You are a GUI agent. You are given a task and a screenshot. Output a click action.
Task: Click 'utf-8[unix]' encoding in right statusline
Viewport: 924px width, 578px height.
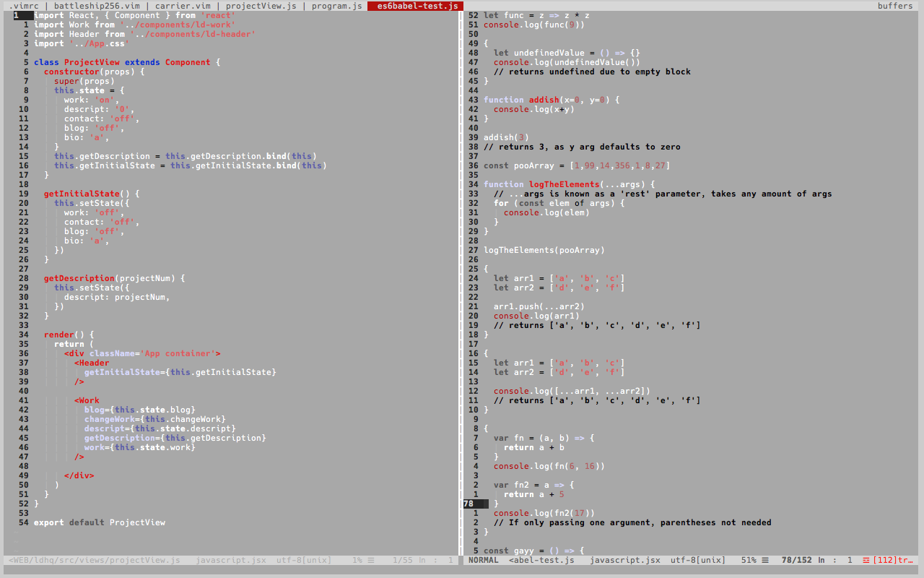click(x=698, y=560)
